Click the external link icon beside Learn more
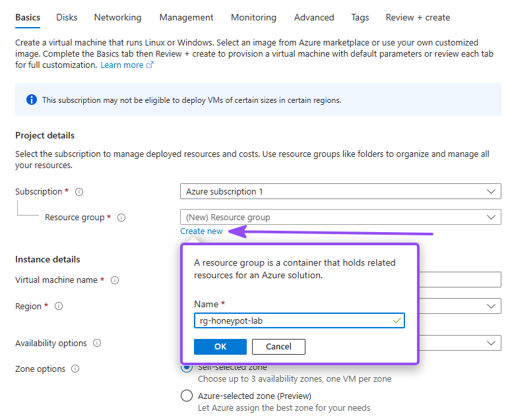The width and height of the screenshot is (508, 420). tap(150, 65)
